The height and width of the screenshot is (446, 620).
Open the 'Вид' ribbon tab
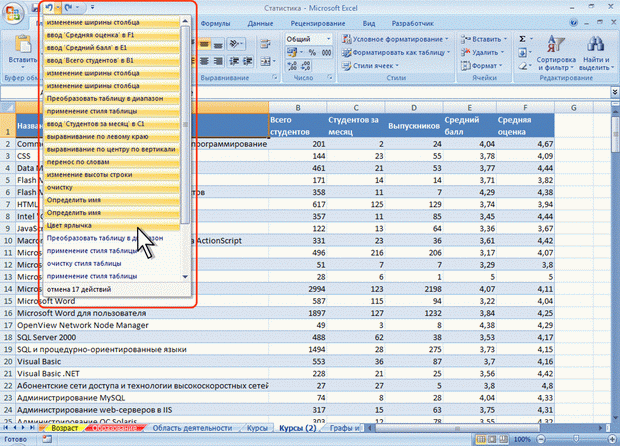pyautogui.click(x=369, y=24)
